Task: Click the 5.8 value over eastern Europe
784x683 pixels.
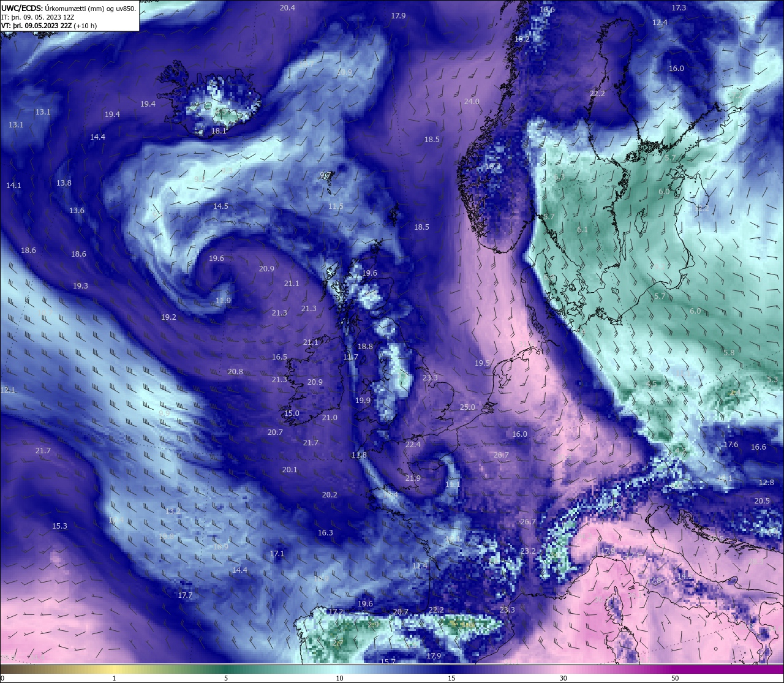Action: (x=729, y=353)
